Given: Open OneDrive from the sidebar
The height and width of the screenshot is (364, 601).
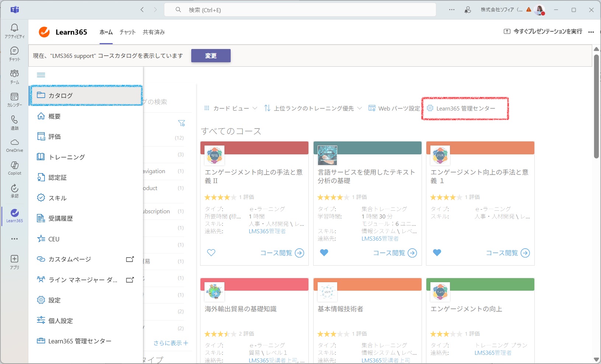Looking at the screenshot, I should point(14,146).
